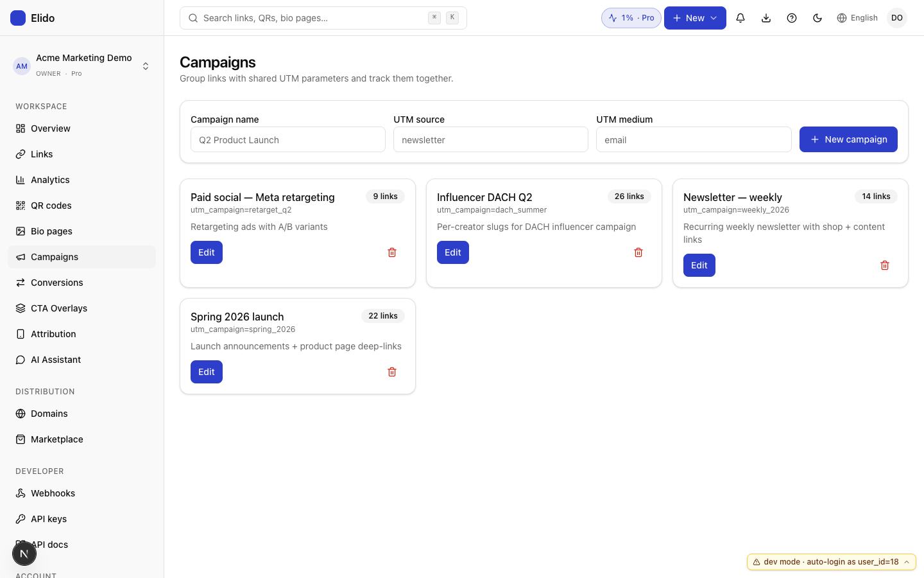The width and height of the screenshot is (924, 578).
Task: Delete the Newsletter weekly campaign
Action: pos(885,265)
